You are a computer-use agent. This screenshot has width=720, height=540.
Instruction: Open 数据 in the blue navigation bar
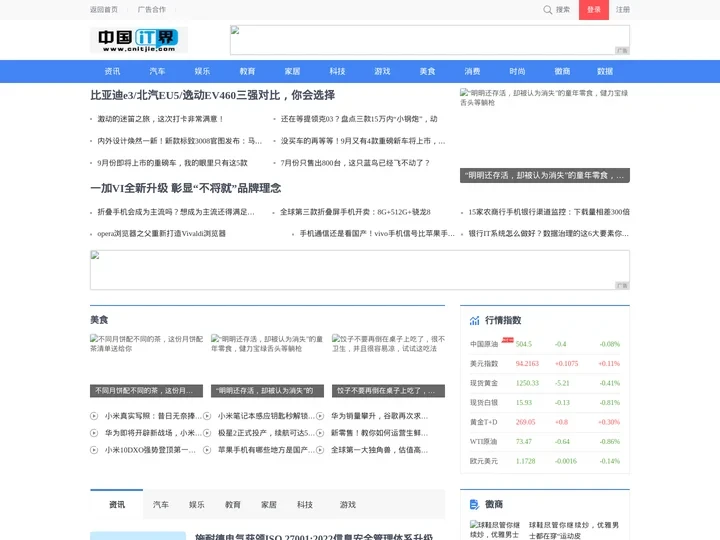[605, 71]
